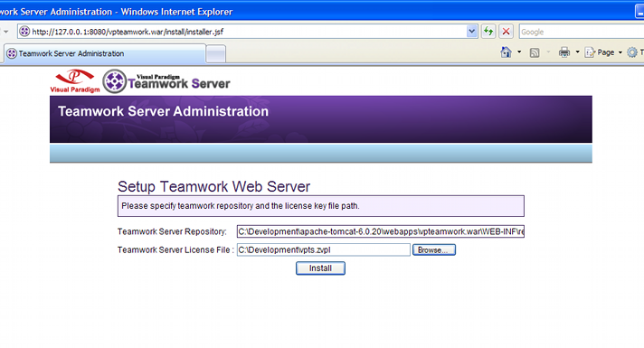The image size is (644, 348).
Task: Click the 'Teamwork Server License File :' label
Action: click(x=175, y=249)
